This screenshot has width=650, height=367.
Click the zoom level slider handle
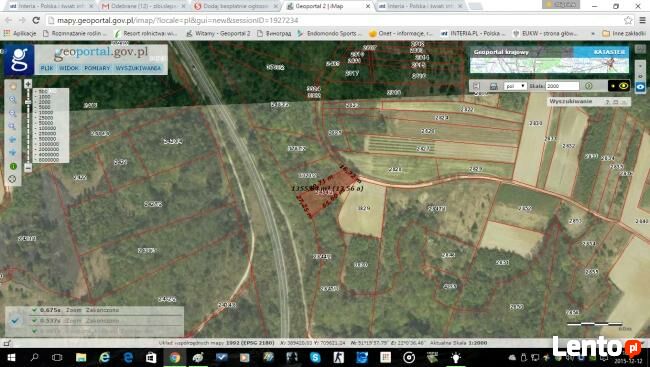tap(28, 102)
